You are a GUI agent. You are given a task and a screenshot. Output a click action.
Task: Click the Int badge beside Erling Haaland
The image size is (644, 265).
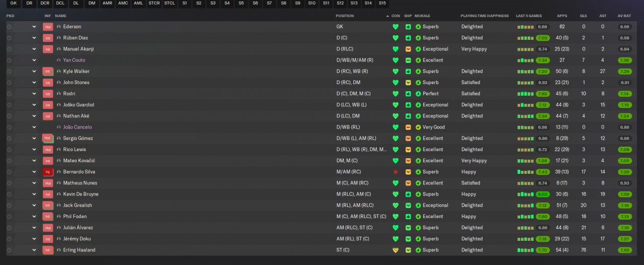[48, 250]
